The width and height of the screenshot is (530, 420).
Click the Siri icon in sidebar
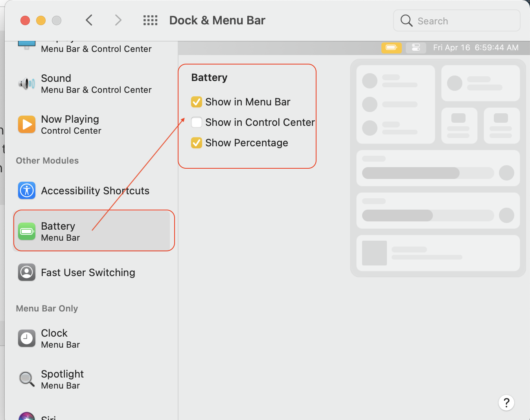tap(27, 416)
